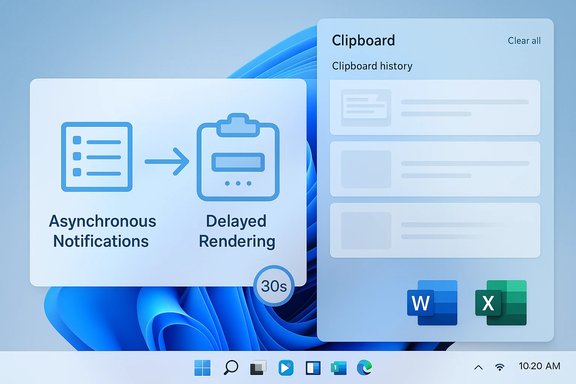The height and width of the screenshot is (384, 576).
Task: Open the Wi-Fi network tray icon
Action: [x=500, y=367]
